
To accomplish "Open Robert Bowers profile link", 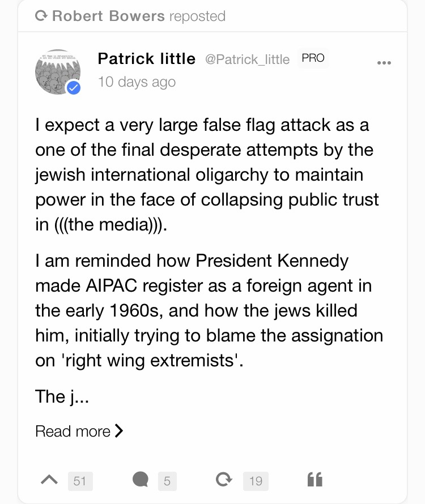I will click(x=108, y=16).
